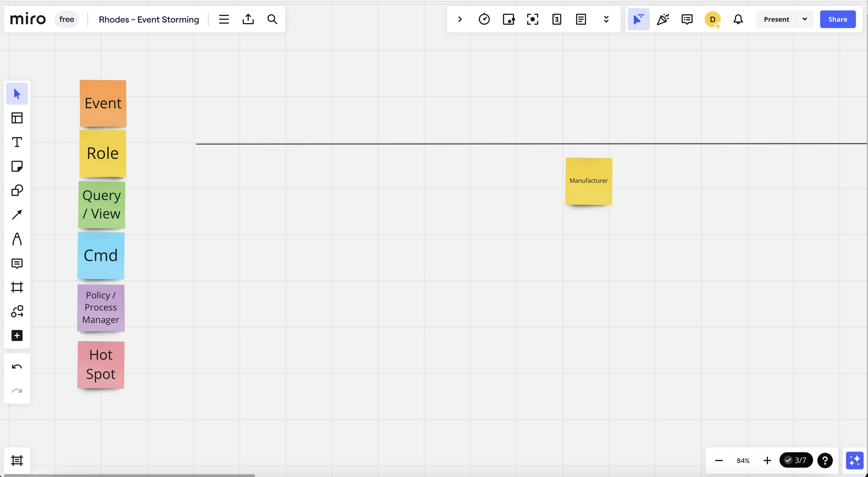Viewport: 868px width, 477px height.
Task: Toggle the comments panel in top bar
Action: [687, 19]
